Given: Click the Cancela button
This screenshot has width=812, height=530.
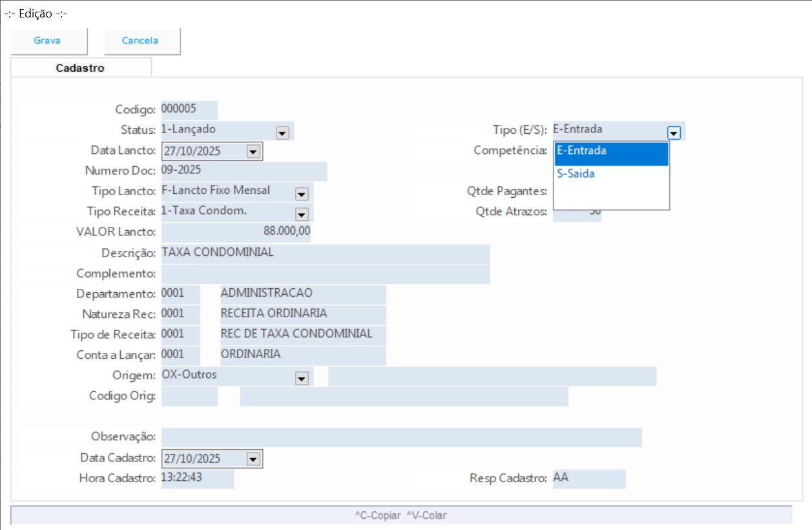Looking at the screenshot, I should pyautogui.click(x=141, y=41).
